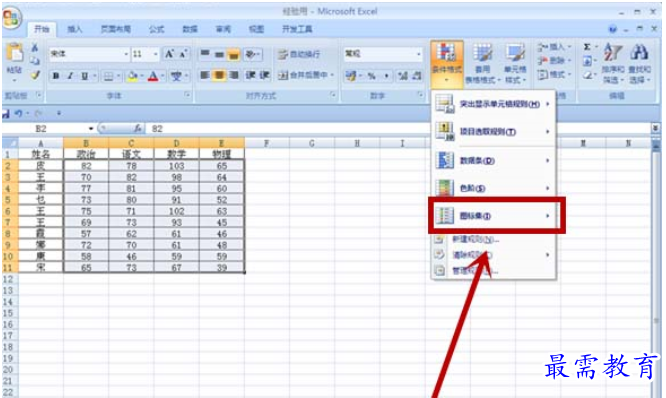The width and height of the screenshot is (666, 398).
Task: Increase font size with large A icon
Action: point(169,54)
